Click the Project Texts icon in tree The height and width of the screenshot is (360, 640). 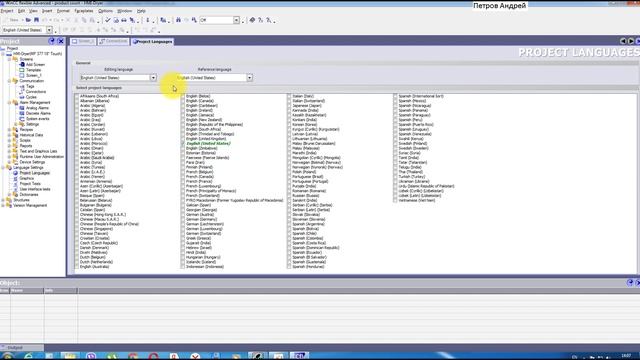tap(16, 184)
